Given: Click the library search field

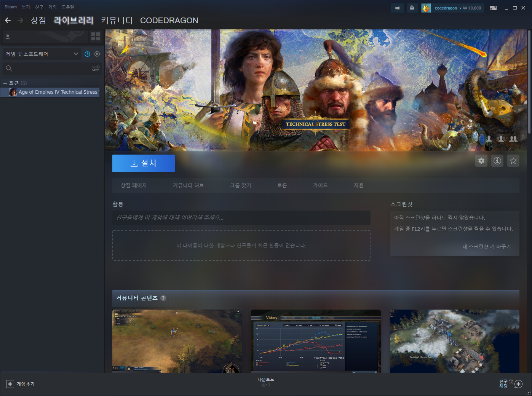Looking at the screenshot, I should [x=51, y=69].
